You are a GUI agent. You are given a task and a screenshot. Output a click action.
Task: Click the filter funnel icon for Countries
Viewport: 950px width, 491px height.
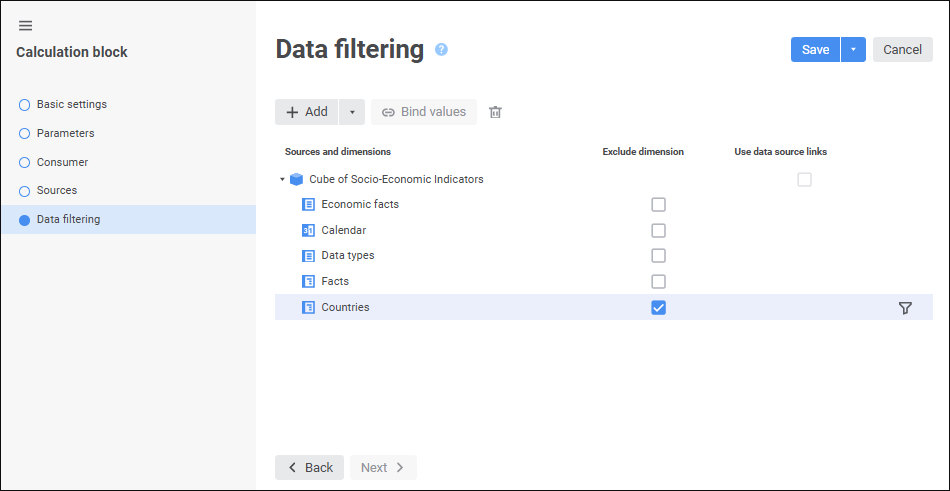[905, 308]
